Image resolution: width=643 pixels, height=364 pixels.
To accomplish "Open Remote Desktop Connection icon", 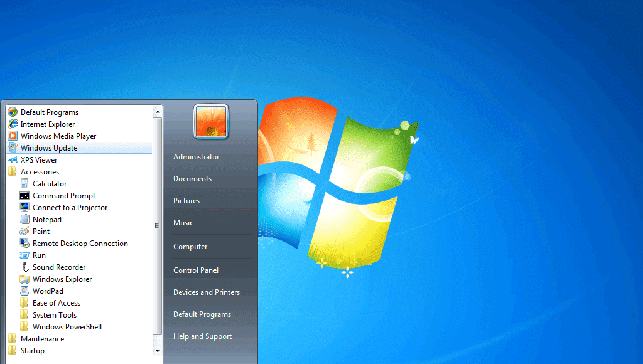I will pyautogui.click(x=24, y=244).
